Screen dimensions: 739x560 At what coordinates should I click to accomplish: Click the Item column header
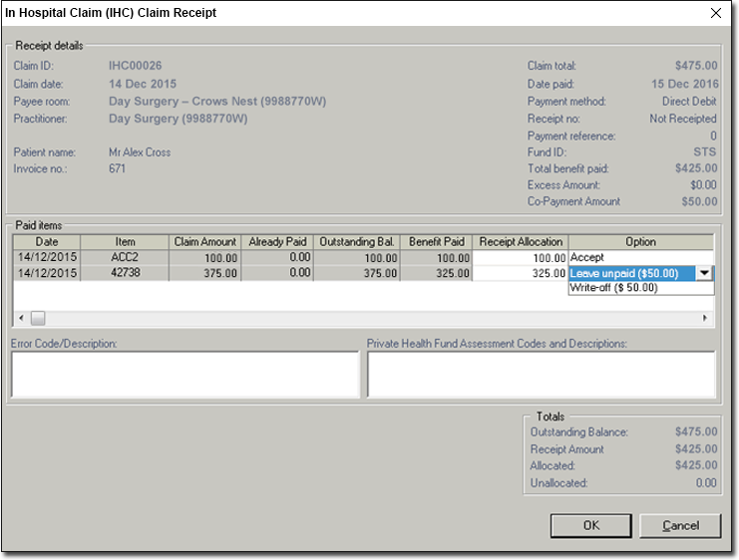(125, 242)
